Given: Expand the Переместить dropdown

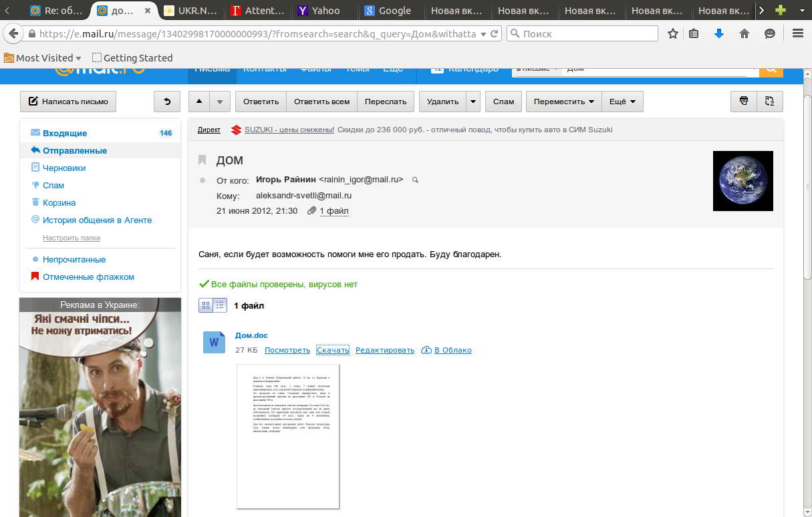Looking at the screenshot, I should pyautogui.click(x=564, y=102).
